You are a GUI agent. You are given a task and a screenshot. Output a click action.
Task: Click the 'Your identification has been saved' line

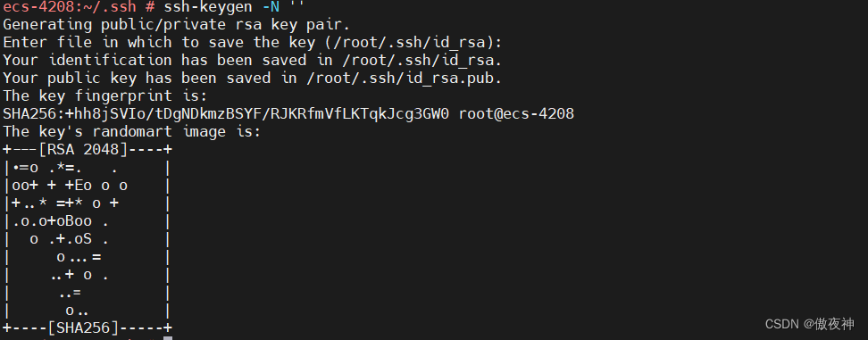tap(253, 61)
